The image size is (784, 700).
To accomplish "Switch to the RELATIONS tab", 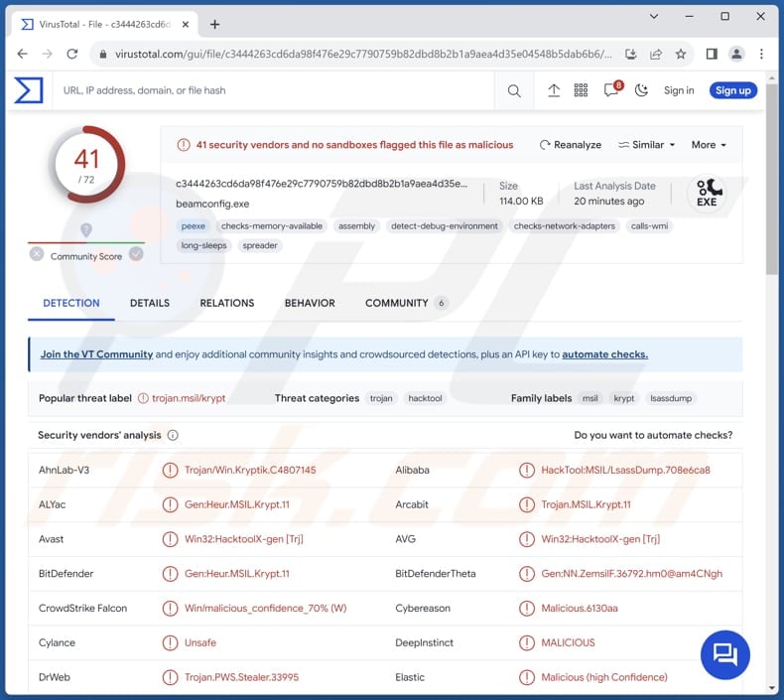I will [x=227, y=303].
